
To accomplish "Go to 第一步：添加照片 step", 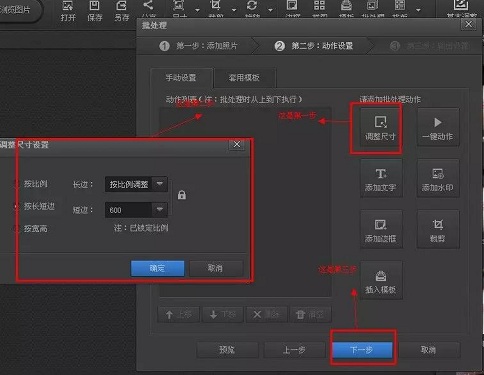I will click(x=198, y=46).
